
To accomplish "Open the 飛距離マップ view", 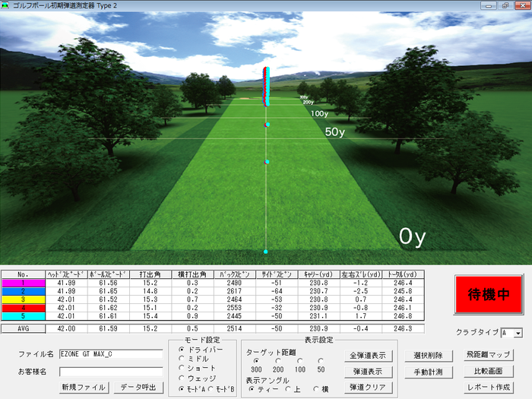I will pos(488,355).
